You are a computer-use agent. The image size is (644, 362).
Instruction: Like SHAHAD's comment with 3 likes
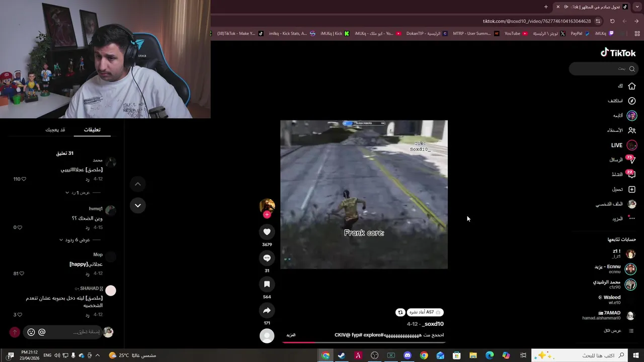[x=20, y=315]
